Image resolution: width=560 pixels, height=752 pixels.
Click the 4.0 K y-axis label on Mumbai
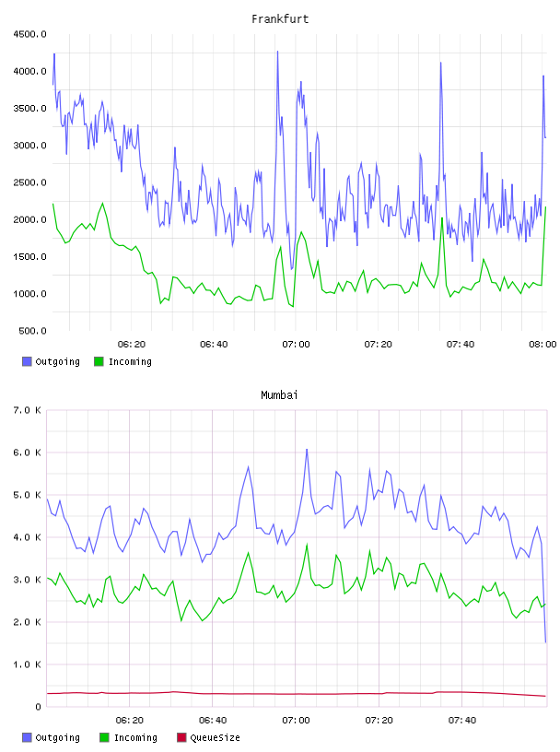pos(27,537)
